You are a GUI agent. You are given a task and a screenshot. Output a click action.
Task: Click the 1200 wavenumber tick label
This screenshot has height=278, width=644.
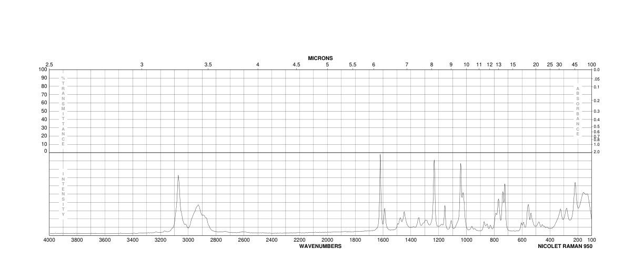(438, 240)
